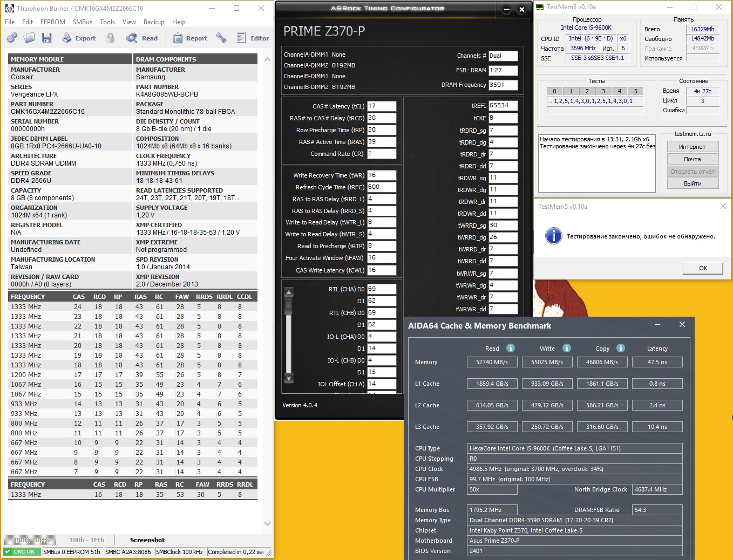Click 'SMBClock 100 kHz' in Thaiphoon status bar
The height and width of the screenshot is (560, 733).
click(x=180, y=552)
